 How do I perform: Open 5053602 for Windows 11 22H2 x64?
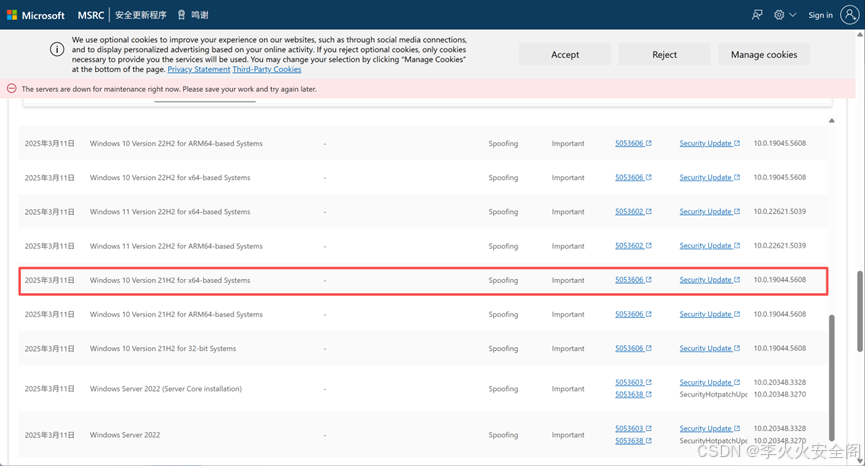(x=633, y=212)
